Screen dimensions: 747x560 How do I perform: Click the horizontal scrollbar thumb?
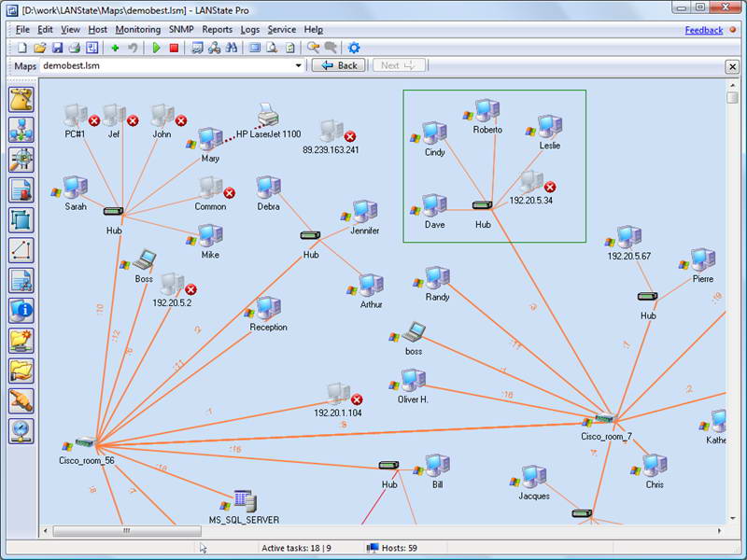126,531
